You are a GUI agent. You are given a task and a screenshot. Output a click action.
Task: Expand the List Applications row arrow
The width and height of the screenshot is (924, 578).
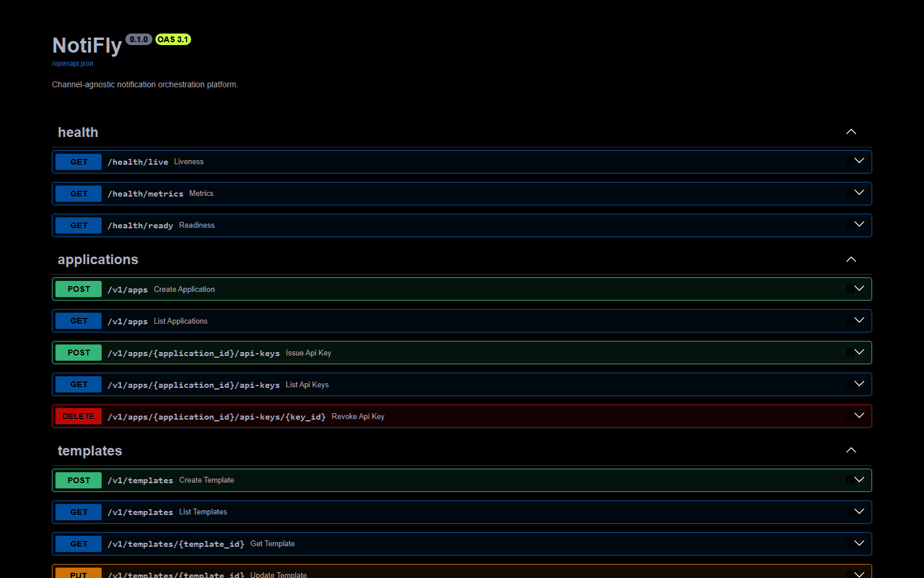[x=859, y=320]
